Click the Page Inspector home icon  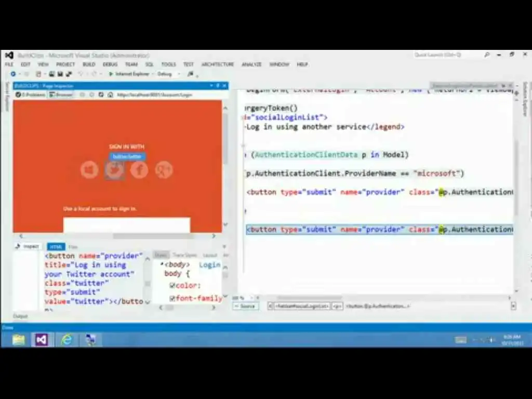(110, 95)
